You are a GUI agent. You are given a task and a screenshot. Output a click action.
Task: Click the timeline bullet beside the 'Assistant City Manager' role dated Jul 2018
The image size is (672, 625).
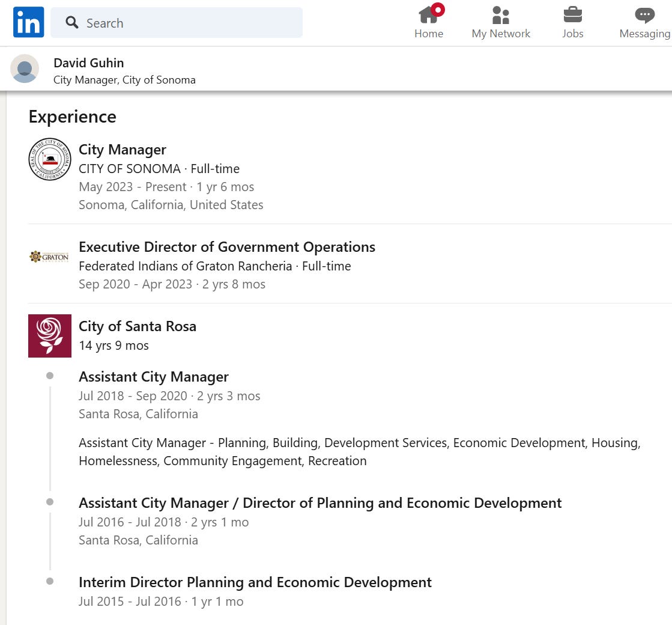click(50, 376)
